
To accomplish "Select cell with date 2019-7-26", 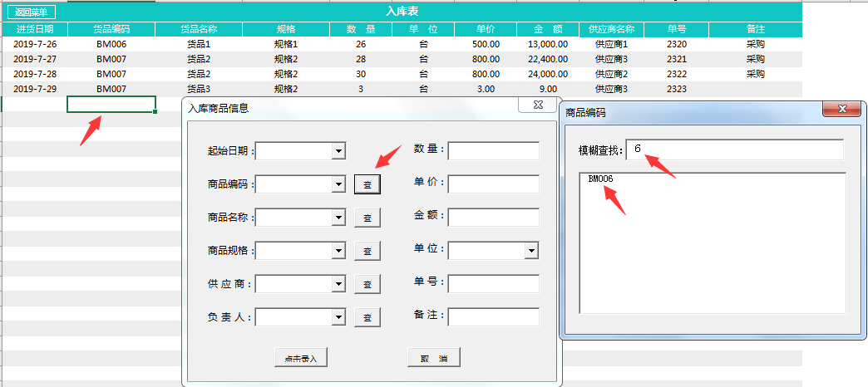I will (x=35, y=44).
